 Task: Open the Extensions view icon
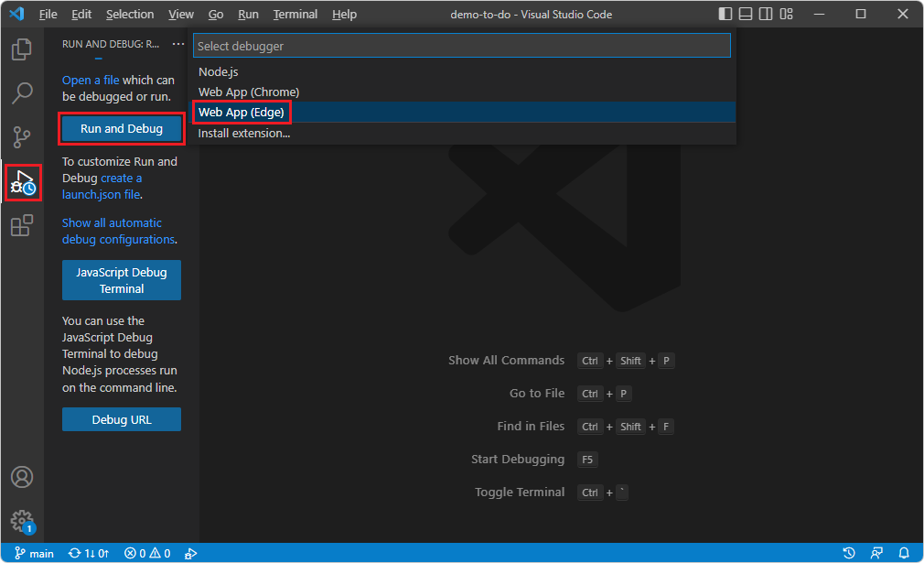[21, 225]
